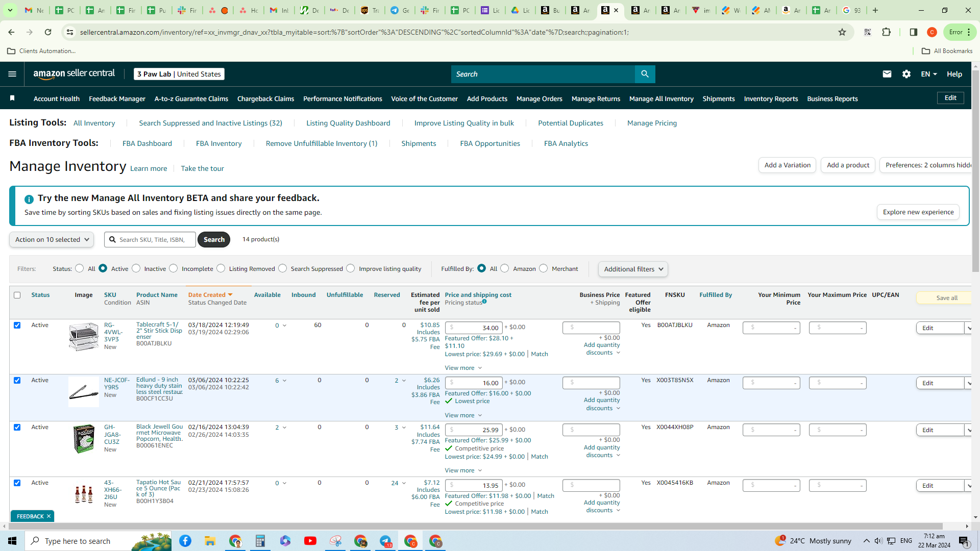Select the All status radio button
The width and height of the screenshot is (980, 551).
80,268
